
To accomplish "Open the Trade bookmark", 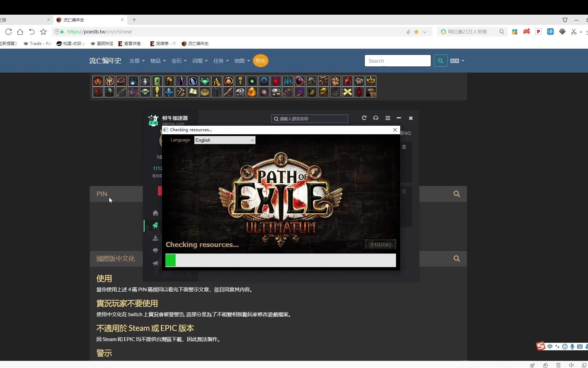I will click(x=37, y=44).
